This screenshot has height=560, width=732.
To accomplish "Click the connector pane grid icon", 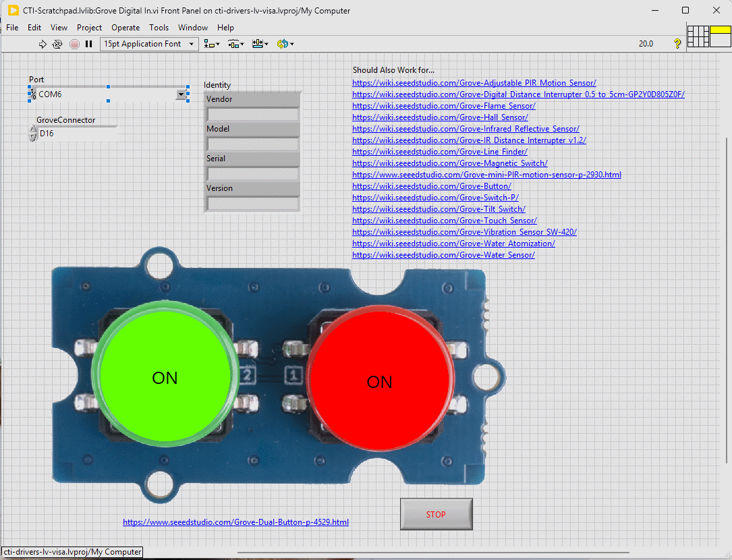I will coord(698,36).
